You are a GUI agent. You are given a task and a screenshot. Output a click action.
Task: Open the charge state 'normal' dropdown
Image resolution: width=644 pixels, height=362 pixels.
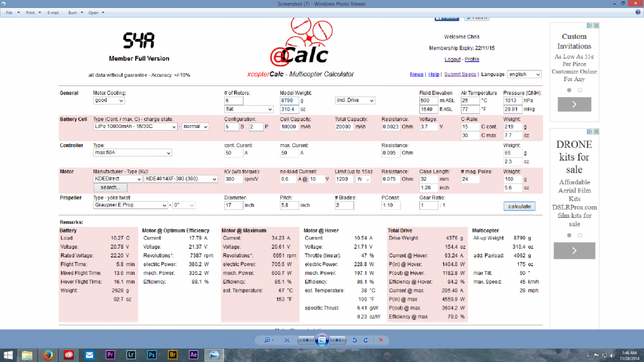(196, 127)
